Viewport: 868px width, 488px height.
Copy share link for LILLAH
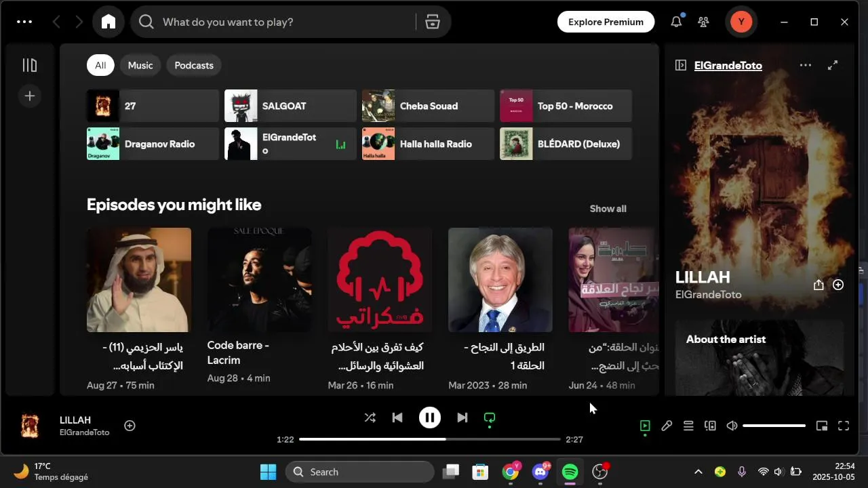(x=818, y=285)
